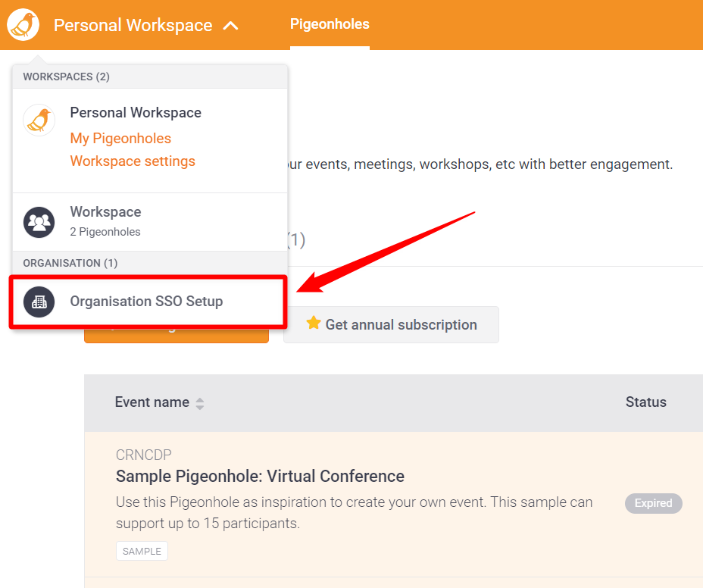Switch to Workspace with 2 Pigeonholes
This screenshot has width=703, height=588.
[x=150, y=222]
